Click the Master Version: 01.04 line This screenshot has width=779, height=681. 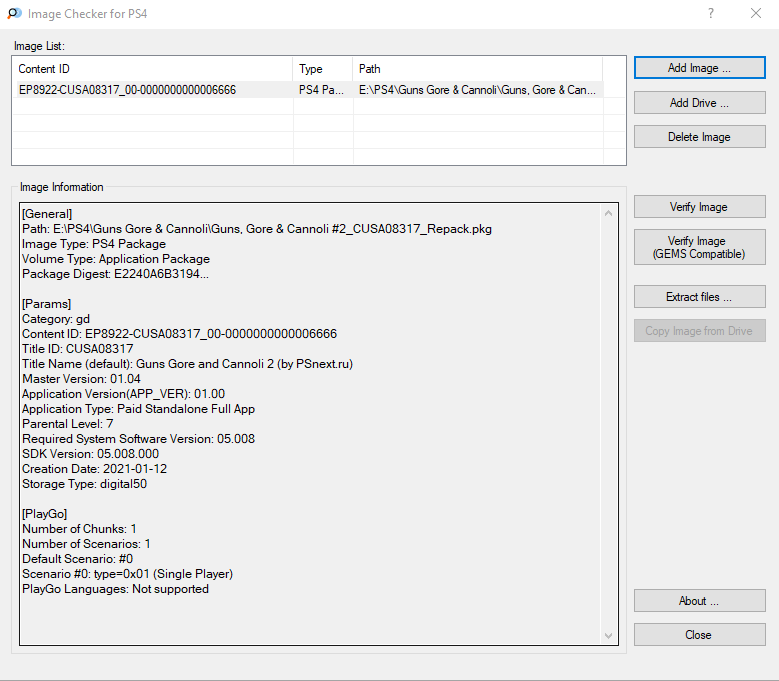(81, 378)
